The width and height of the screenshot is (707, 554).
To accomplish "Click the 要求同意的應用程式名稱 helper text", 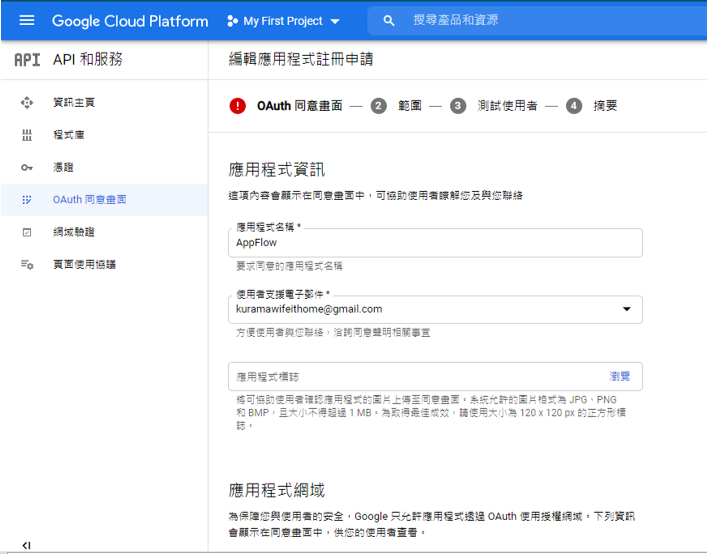I will pyautogui.click(x=289, y=266).
